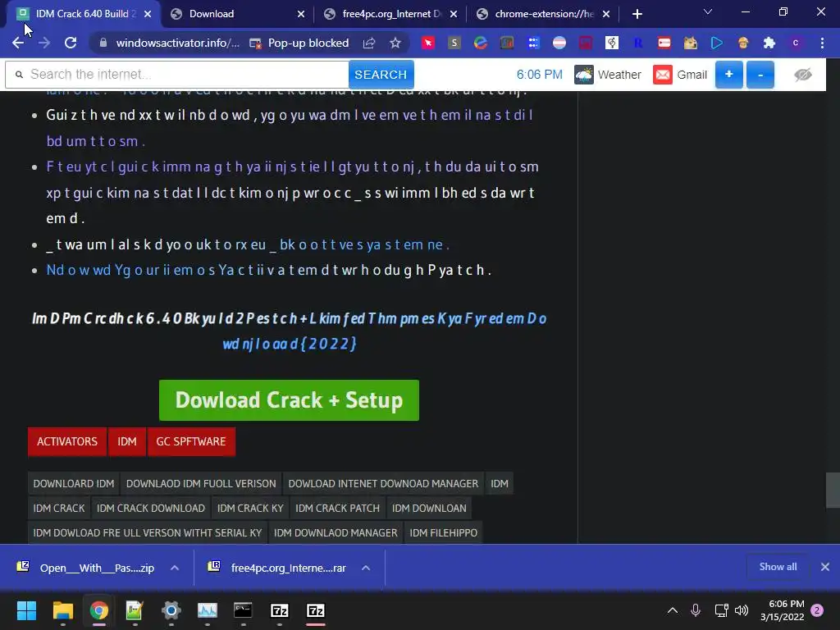Click the plus zoom button
Screen dimensions: 840x630
coord(729,75)
